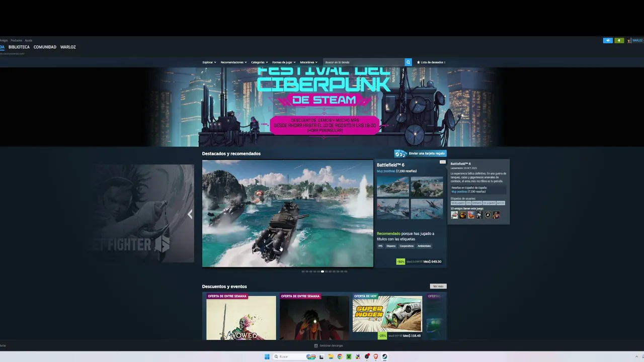The image size is (644, 362).
Task: Click the gift card icon
Action: pyautogui.click(x=400, y=153)
